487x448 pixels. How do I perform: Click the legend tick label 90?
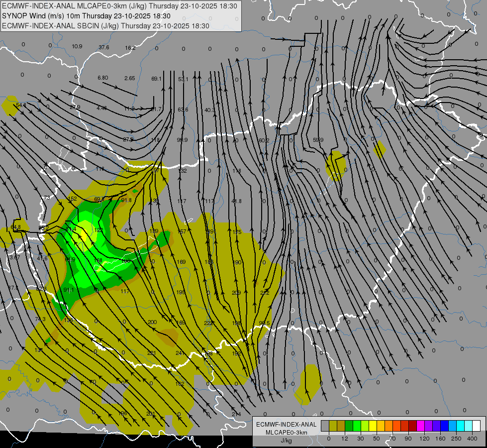point(408,439)
